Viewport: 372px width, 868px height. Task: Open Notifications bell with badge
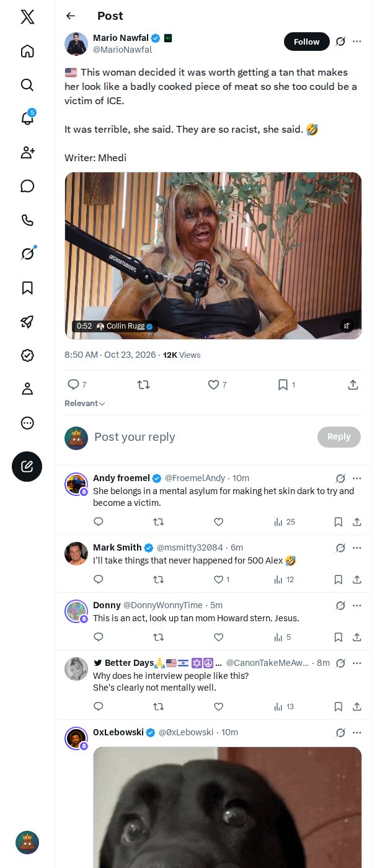27,118
